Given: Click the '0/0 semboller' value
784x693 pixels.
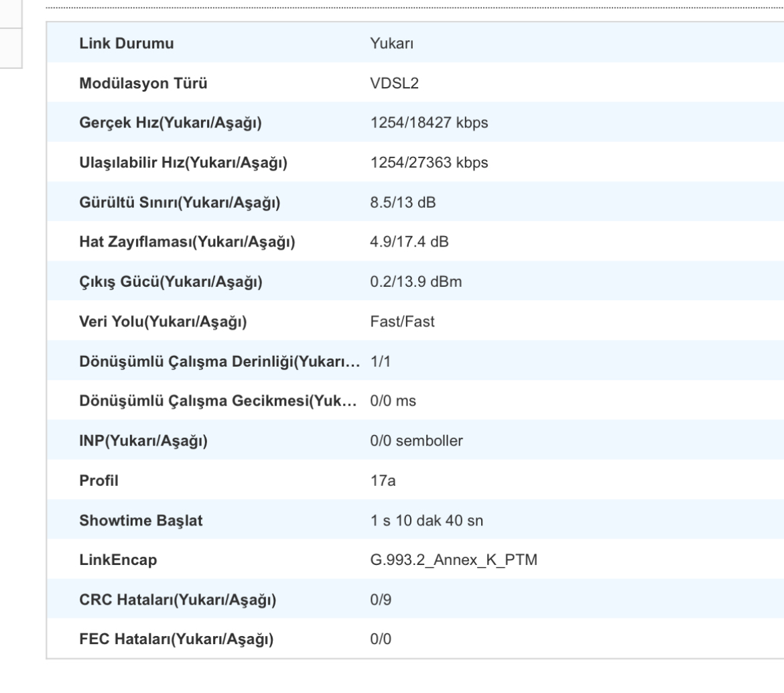Looking at the screenshot, I should coord(416,441).
